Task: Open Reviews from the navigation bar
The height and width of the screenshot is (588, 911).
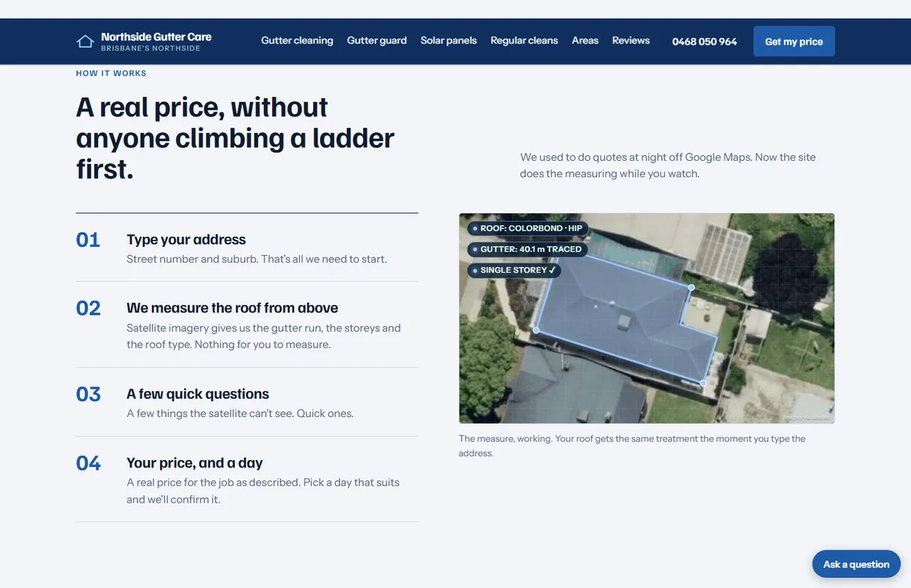Action: click(x=631, y=41)
